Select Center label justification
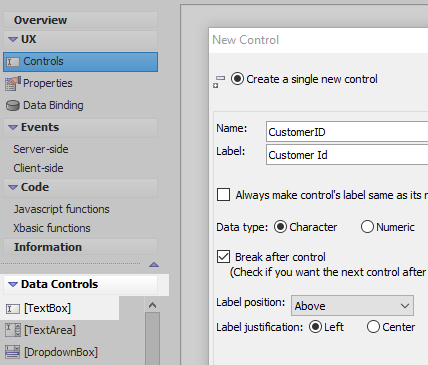The image size is (428, 365). point(373,327)
